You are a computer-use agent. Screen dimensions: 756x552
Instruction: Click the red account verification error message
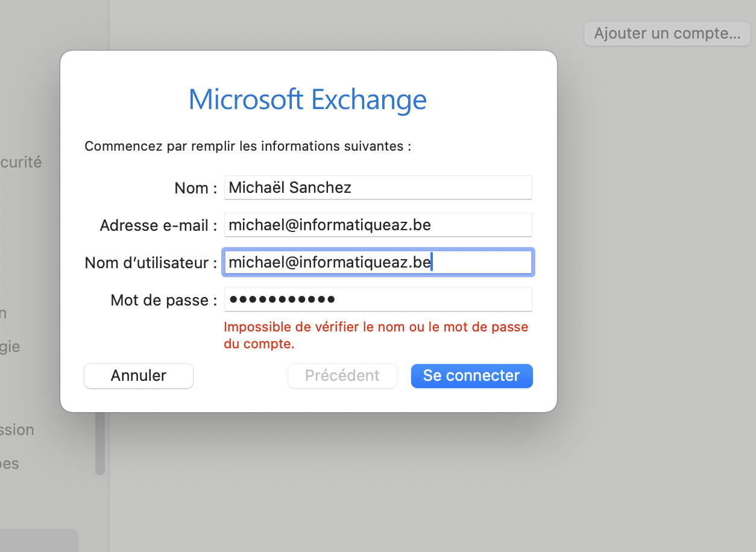[375, 336]
